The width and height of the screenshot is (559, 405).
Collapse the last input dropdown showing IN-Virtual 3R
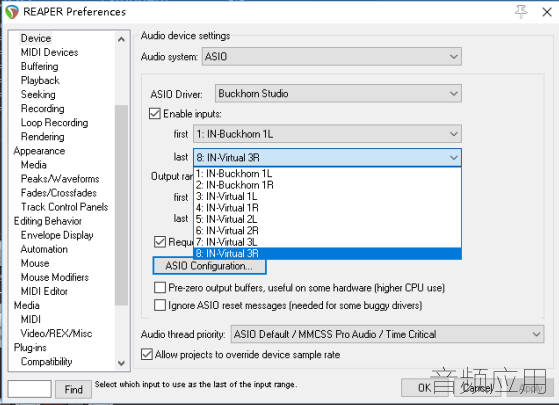(x=327, y=158)
